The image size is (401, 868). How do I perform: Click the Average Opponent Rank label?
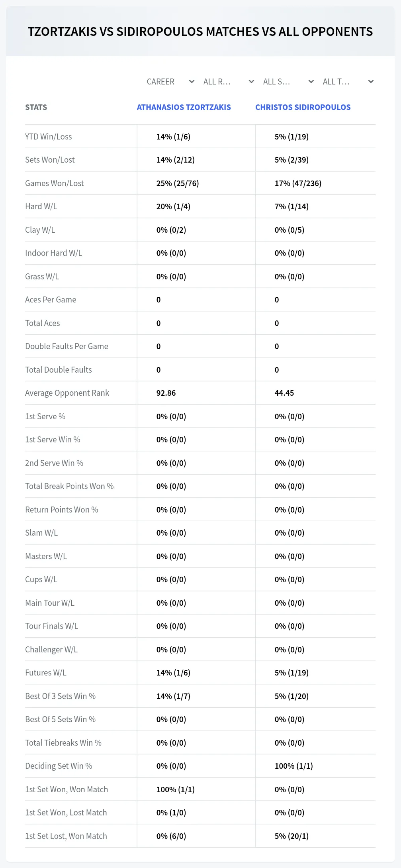tap(67, 393)
